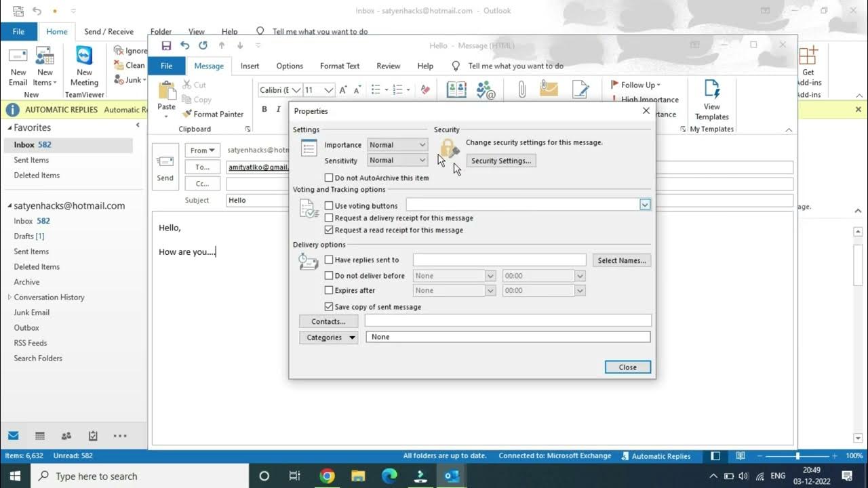The width and height of the screenshot is (868, 488).
Task: Click the bullets list icon
Action: 378,89
